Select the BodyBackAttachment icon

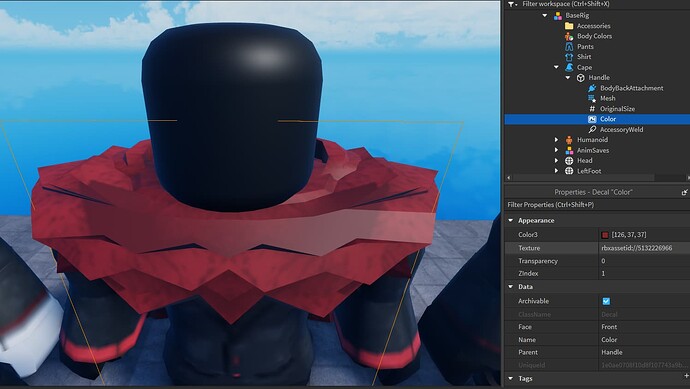pyautogui.click(x=592, y=88)
